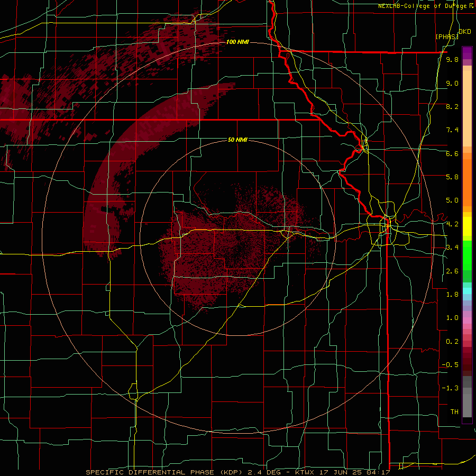The image size is (476, 476).
Task: Click the orange segment of the color bar
Action: pos(467,182)
